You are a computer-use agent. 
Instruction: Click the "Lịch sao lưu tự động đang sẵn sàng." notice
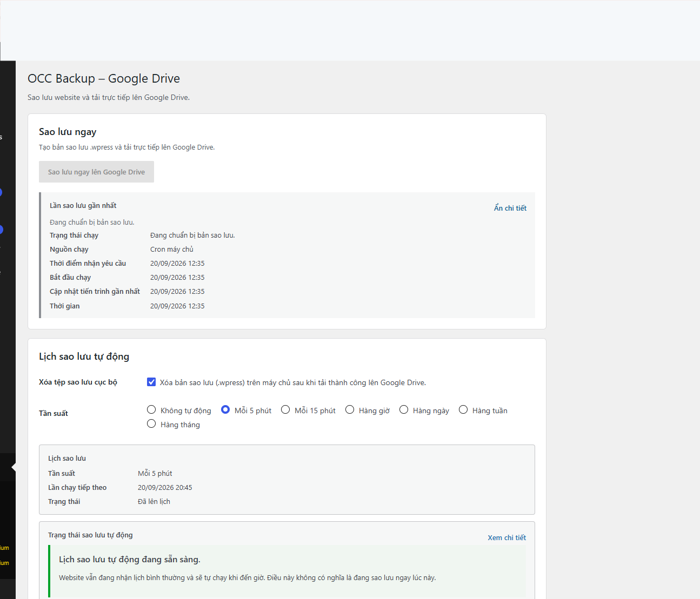point(130,560)
